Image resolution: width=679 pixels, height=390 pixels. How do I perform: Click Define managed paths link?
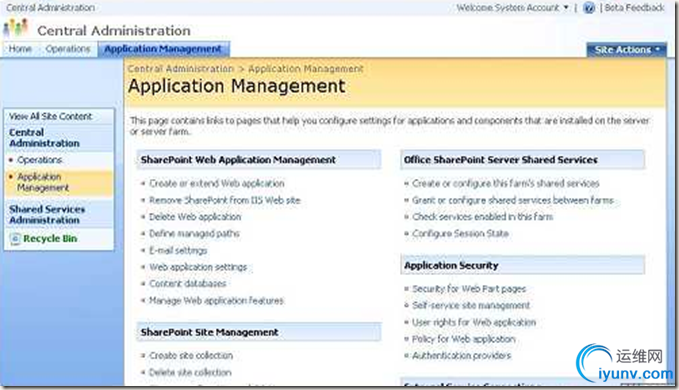[194, 234]
